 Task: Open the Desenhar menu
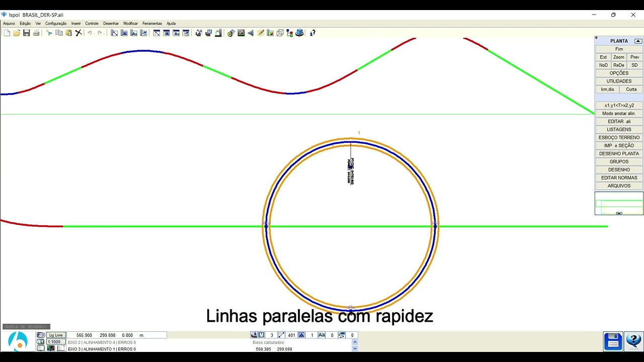coord(111,23)
